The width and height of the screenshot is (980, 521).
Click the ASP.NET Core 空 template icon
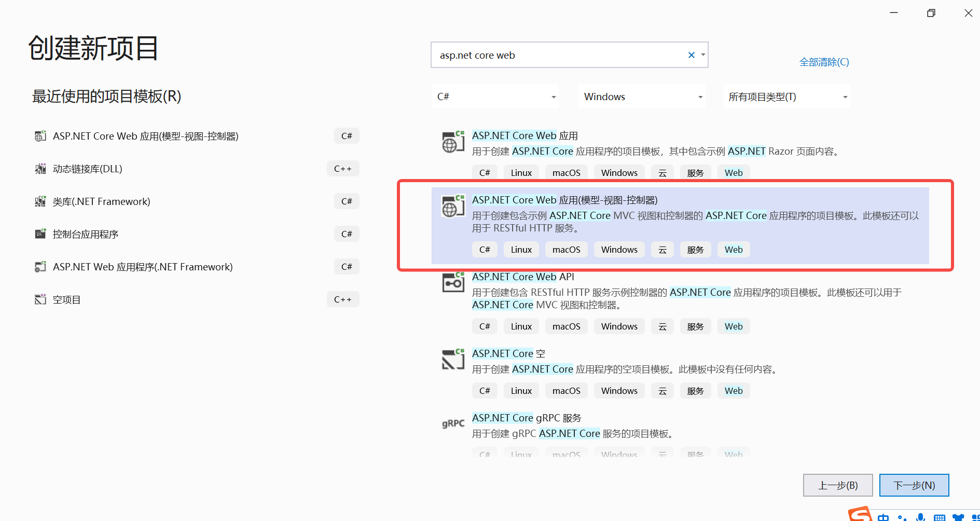[x=453, y=360]
